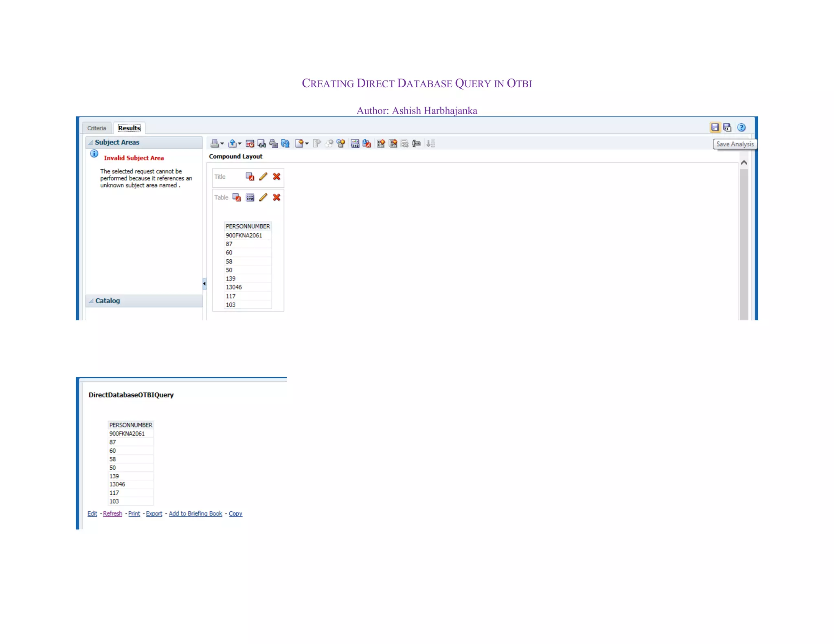The image size is (834, 644).
Task: Click the Print this analysis icon
Action: [x=214, y=143]
